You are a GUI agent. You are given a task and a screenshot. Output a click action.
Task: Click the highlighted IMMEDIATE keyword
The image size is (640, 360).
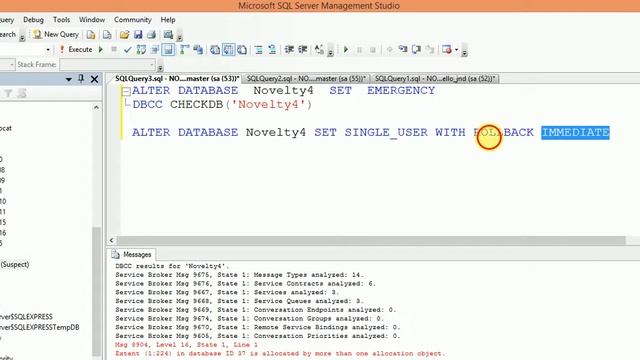[x=576, y=132]
